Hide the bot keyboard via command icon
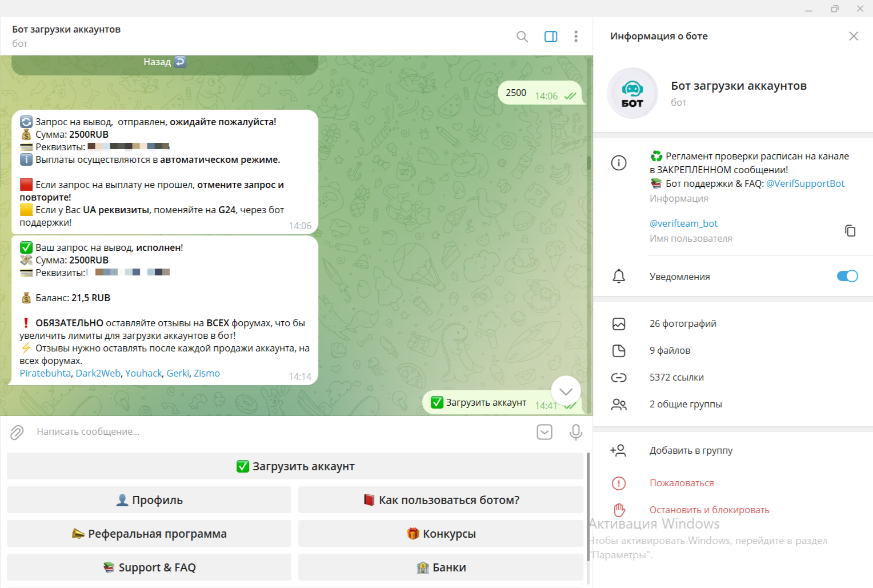Screen dimensions: 873x588 544,432
